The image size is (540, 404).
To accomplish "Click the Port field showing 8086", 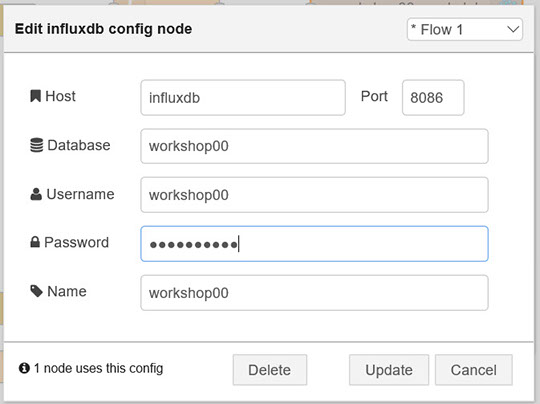I will click(x=433, y=97).
